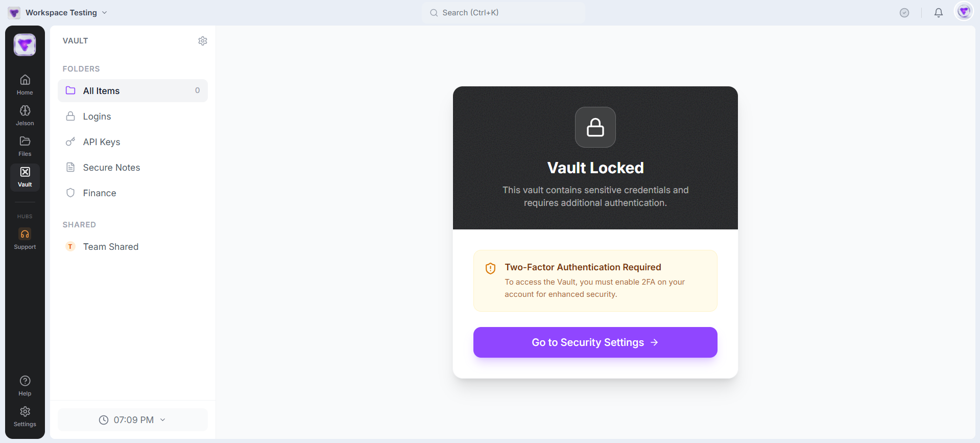Click the user avatar in the top right
Screen dimensions: 980x443
tap(963, 11)
